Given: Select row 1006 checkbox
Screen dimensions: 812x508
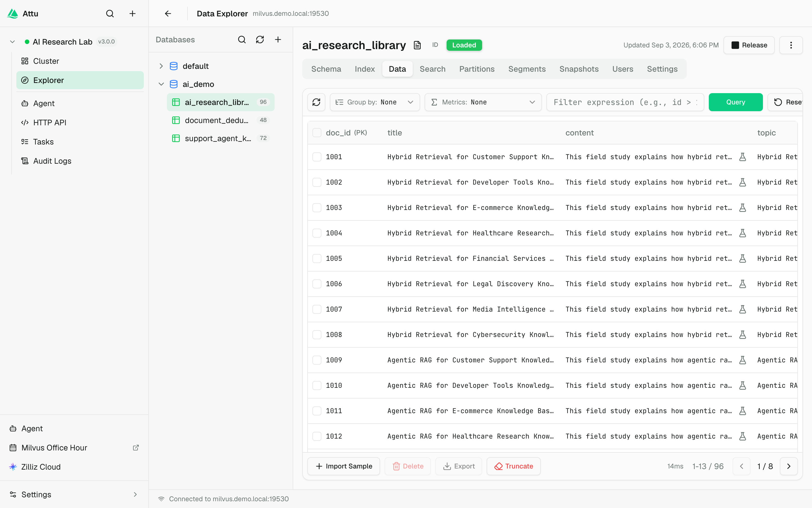Looking at the screenshot, I should [x=317, y=284].
